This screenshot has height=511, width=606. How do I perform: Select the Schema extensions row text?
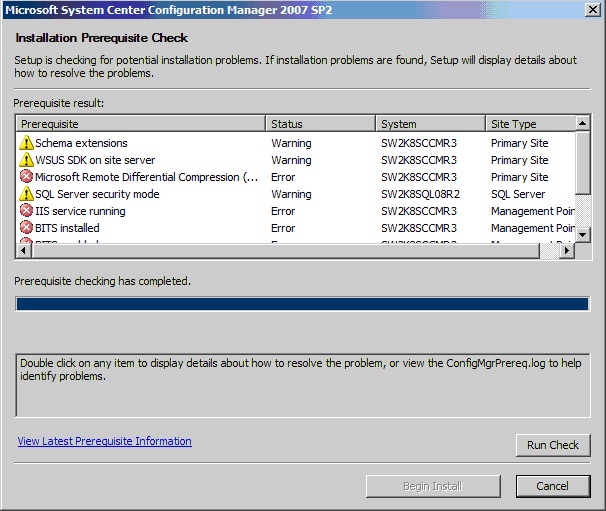pyautogui.click(x=81, y=143)
